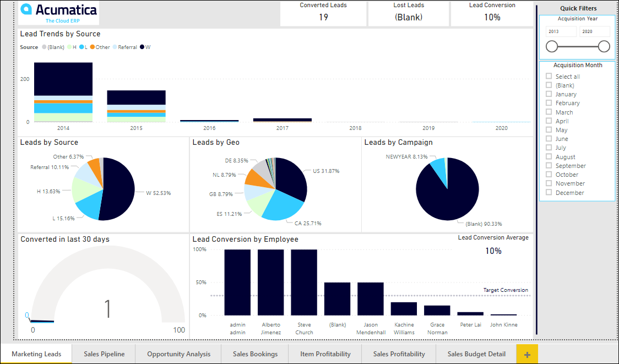The width and height of the screenshot is (619, 364).
Task: Check the January month filter
Action: [549, 94]
